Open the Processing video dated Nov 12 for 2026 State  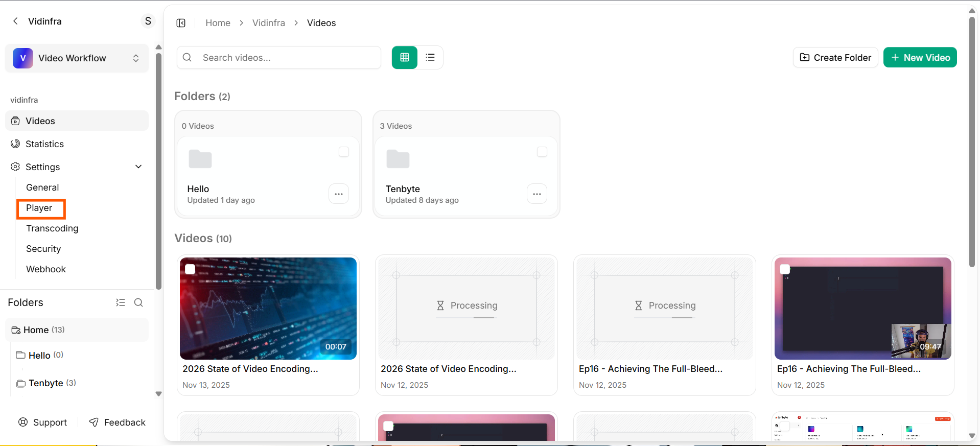(x=466, y=309)
